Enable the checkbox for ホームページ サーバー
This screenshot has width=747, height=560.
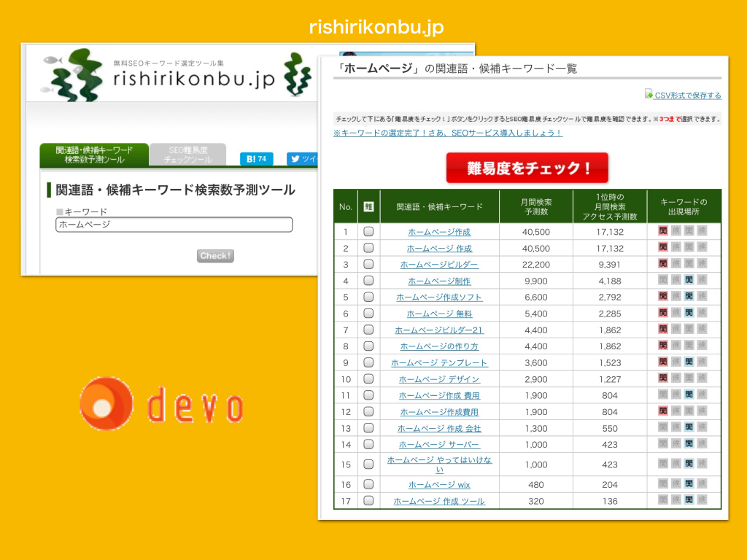(x=368, y=444)
